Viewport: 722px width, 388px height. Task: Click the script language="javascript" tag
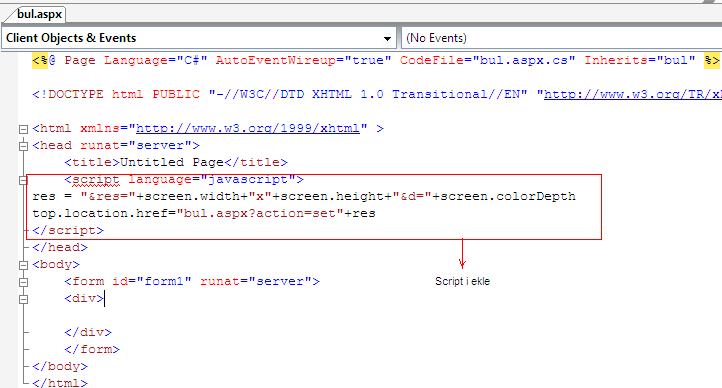point(184,180)
